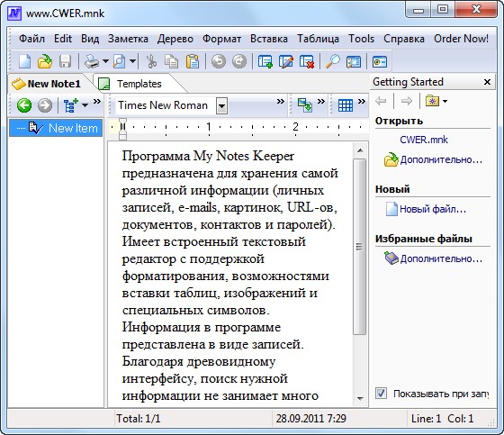This screenshot has height=435, width=504.
Task: Open the Вставка menu
Action: pyautogui.click(x=269, y=39)
